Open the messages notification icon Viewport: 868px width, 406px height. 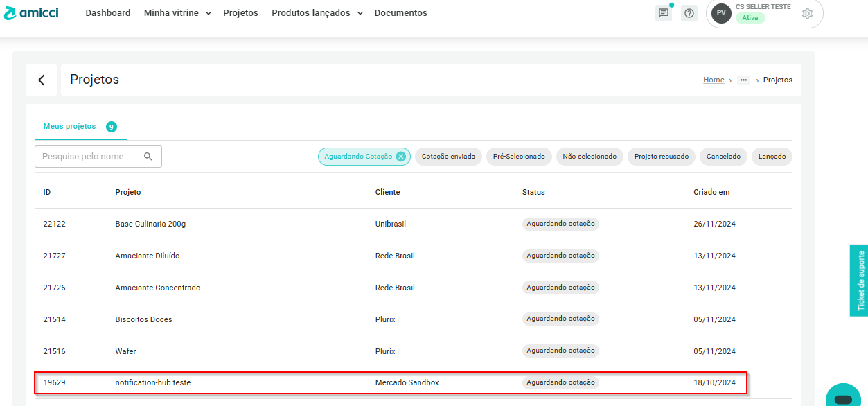(664, 13)
